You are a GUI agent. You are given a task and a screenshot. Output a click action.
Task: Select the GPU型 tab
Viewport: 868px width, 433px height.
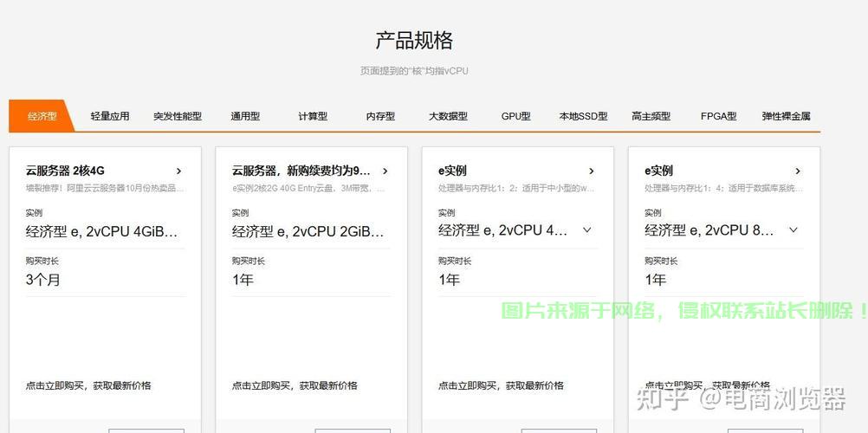point(515,116)
